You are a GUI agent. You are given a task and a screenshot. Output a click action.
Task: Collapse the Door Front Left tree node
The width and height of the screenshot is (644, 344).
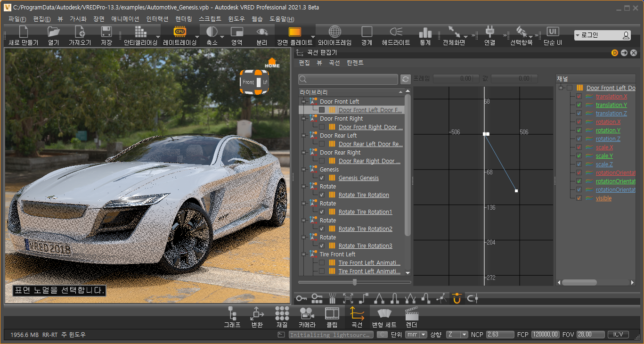click(304, 102)
